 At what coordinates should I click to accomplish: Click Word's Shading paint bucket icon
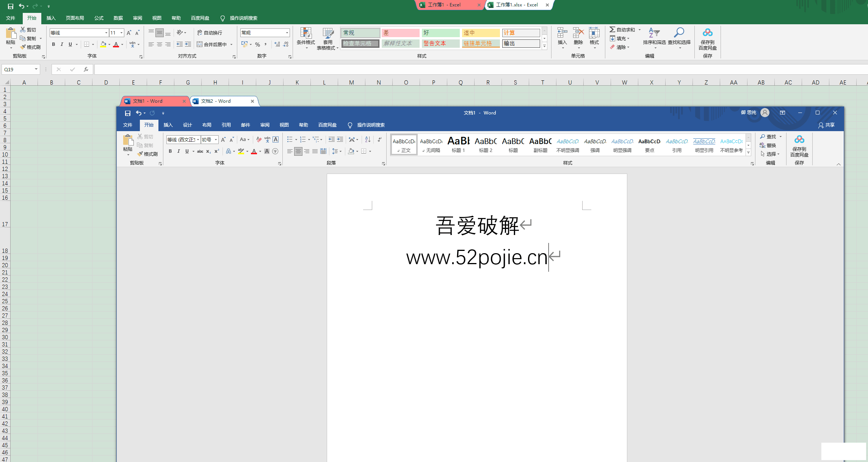pyautogui.click(x=351, y=151)
